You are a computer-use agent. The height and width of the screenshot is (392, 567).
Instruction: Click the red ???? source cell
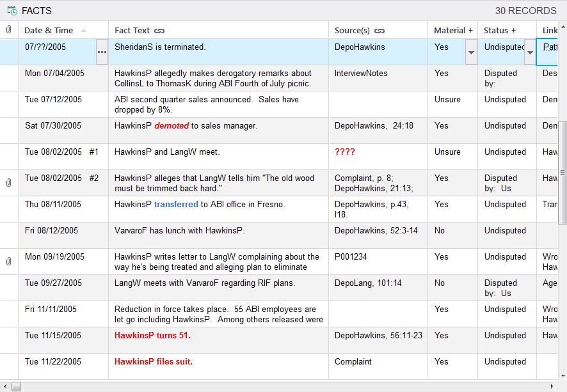coord(344,152)
